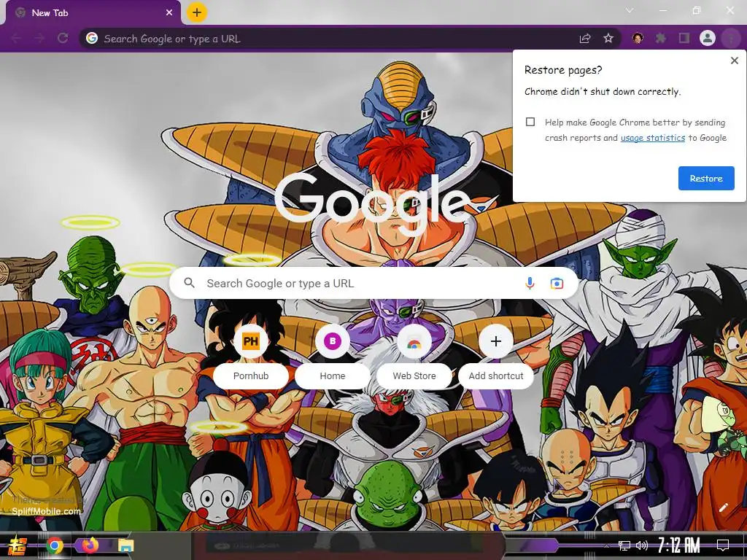Dismiss the Restore pages popup

734,61
